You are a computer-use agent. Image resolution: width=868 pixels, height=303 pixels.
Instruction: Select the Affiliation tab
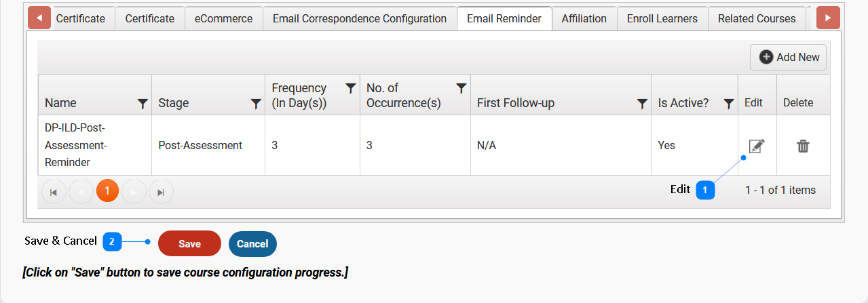coord(584,18)
